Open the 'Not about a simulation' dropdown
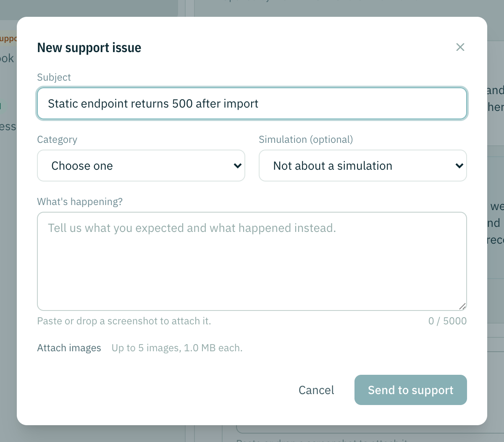Viewport: 504px width, 442px height. (363, 166)
